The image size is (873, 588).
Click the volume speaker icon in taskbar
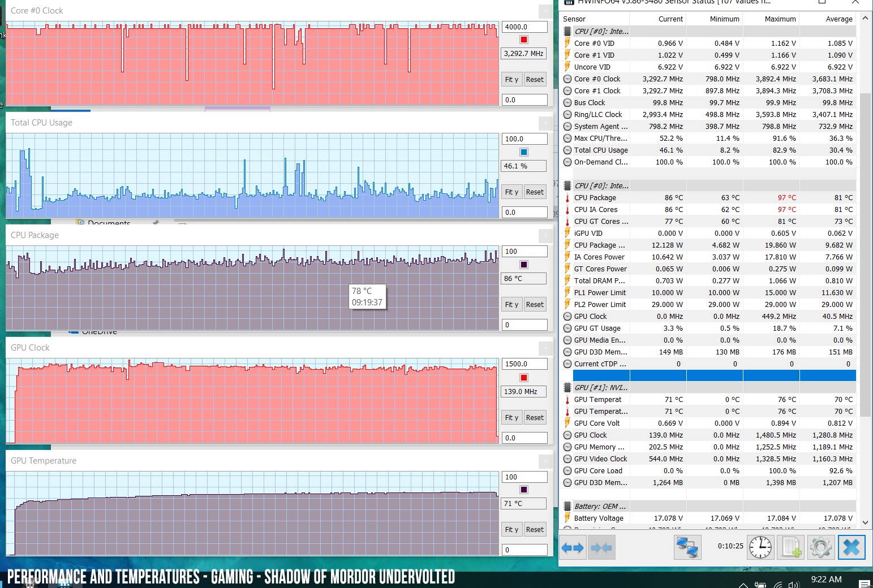(x=793, y=585)
